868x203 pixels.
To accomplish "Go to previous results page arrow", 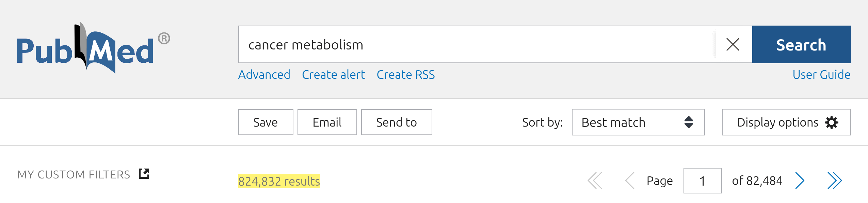I will coord(630,180).
